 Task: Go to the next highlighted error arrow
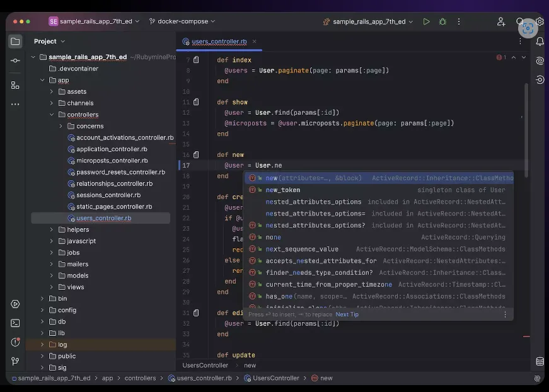524,57
